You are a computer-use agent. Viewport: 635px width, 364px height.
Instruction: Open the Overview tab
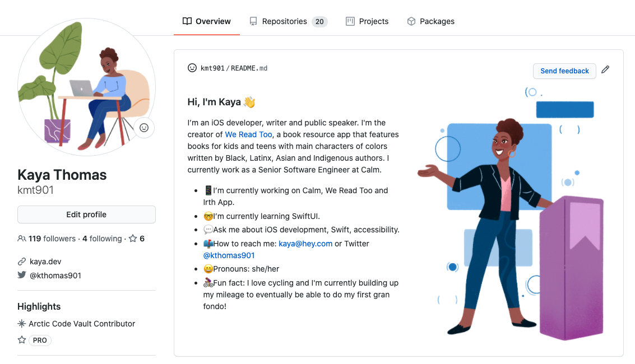point(207,21)
